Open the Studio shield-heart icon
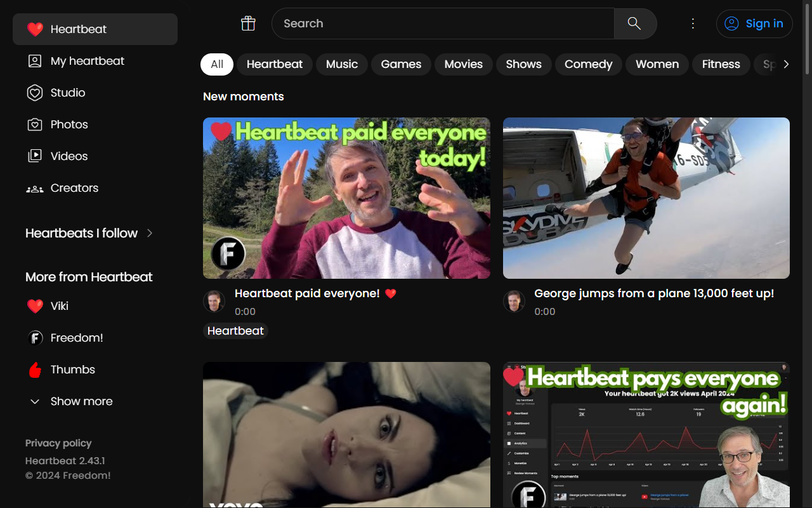 point(35,93)
